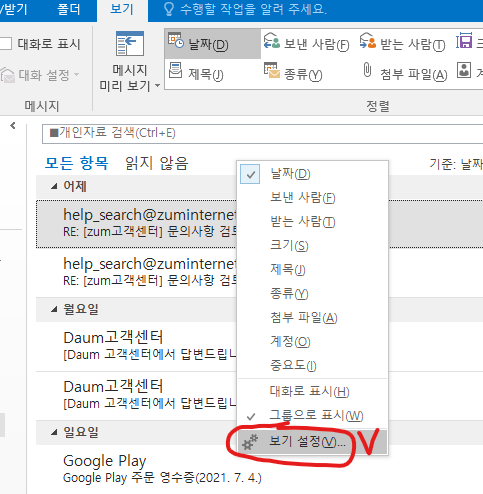Show 모든 항목 filter
The image size is (483, 494).
(76, 163)
